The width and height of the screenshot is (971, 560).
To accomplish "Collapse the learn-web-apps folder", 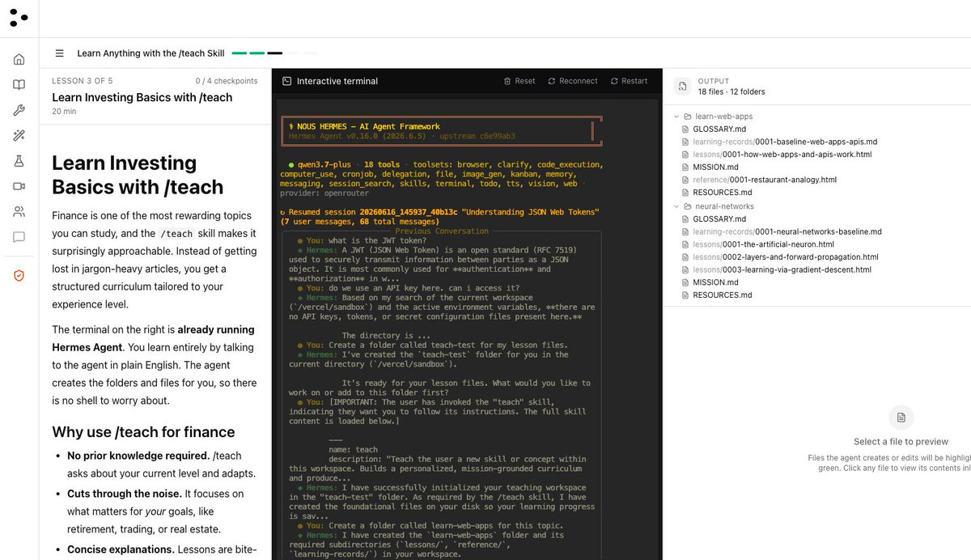I will [676, 117].
